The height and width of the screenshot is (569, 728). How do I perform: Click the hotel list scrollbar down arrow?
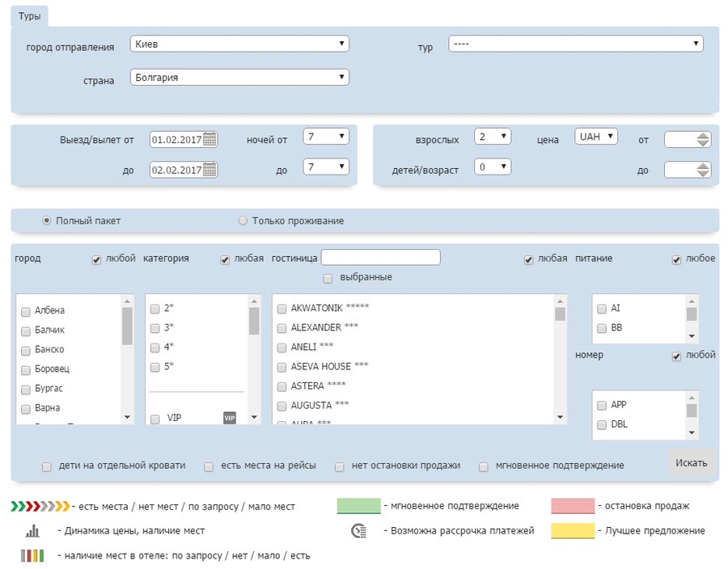point(560,417)
